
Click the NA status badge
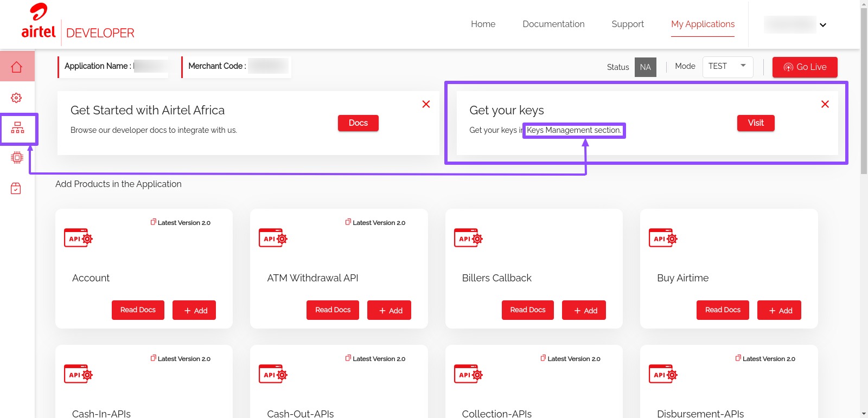coord(646,67)
